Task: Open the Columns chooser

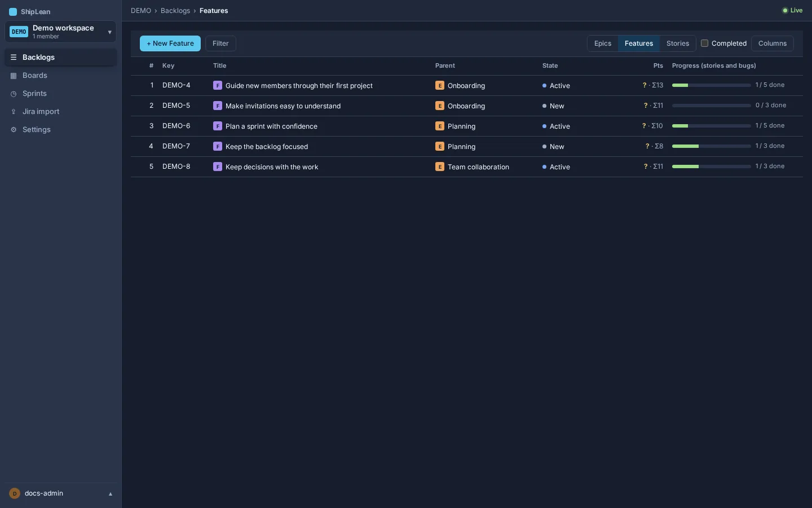Action: point(773,43)
